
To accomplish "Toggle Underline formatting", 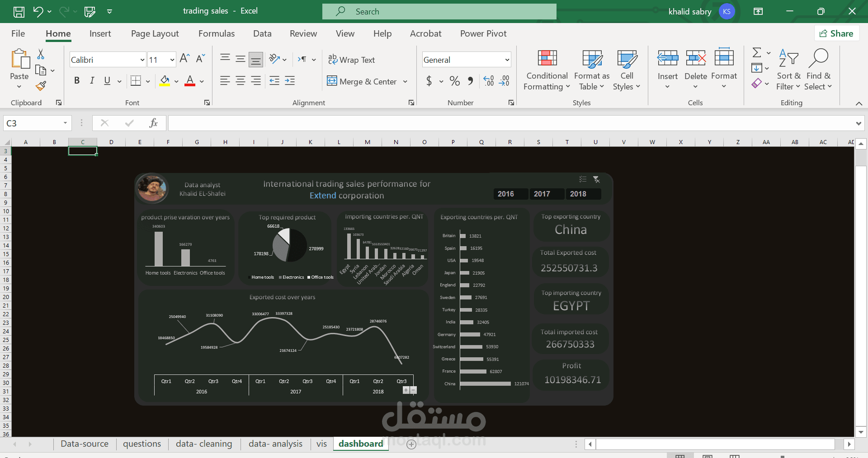I will click(x=107, y=81).
